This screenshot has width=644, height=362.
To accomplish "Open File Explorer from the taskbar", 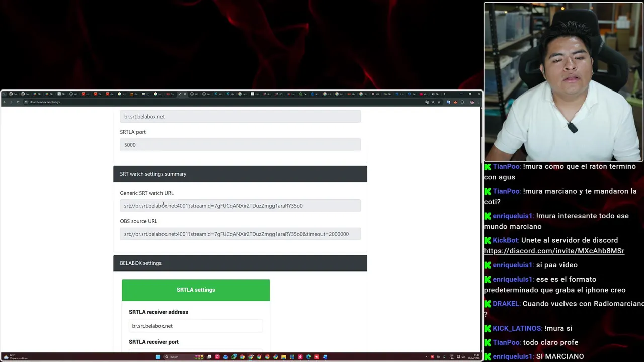I will (283, 357).
